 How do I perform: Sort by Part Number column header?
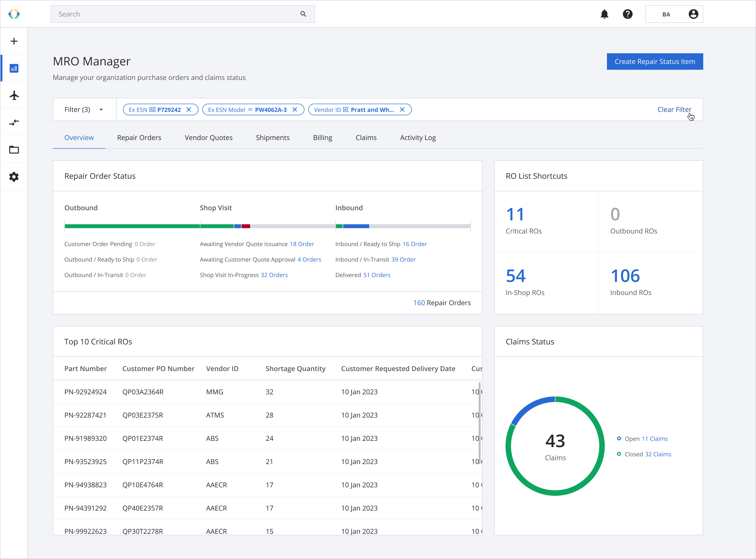(85, 368)
